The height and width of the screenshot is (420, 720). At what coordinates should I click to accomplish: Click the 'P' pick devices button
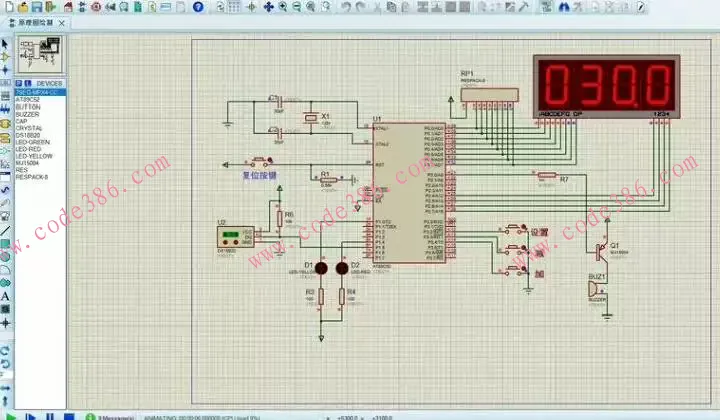[x=17, y=83]
